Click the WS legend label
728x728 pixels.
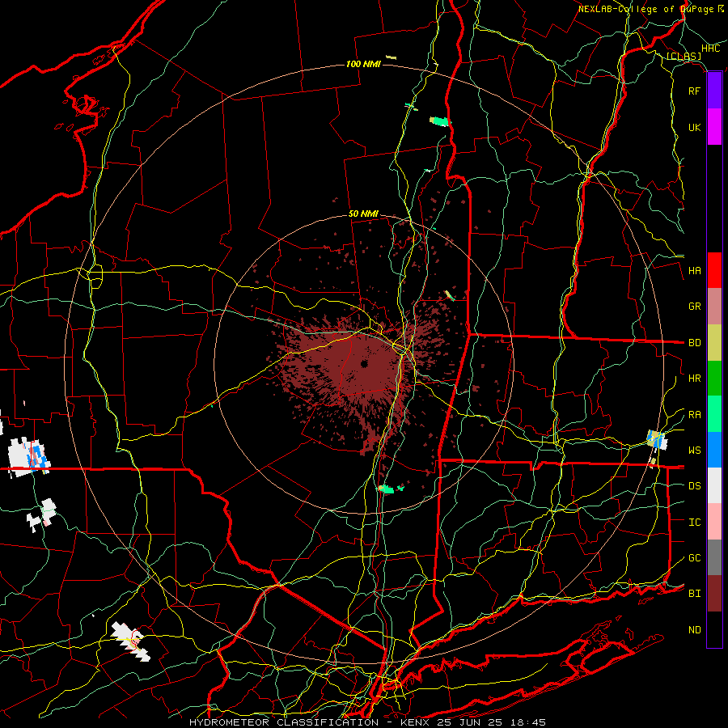tap(694, 451)
